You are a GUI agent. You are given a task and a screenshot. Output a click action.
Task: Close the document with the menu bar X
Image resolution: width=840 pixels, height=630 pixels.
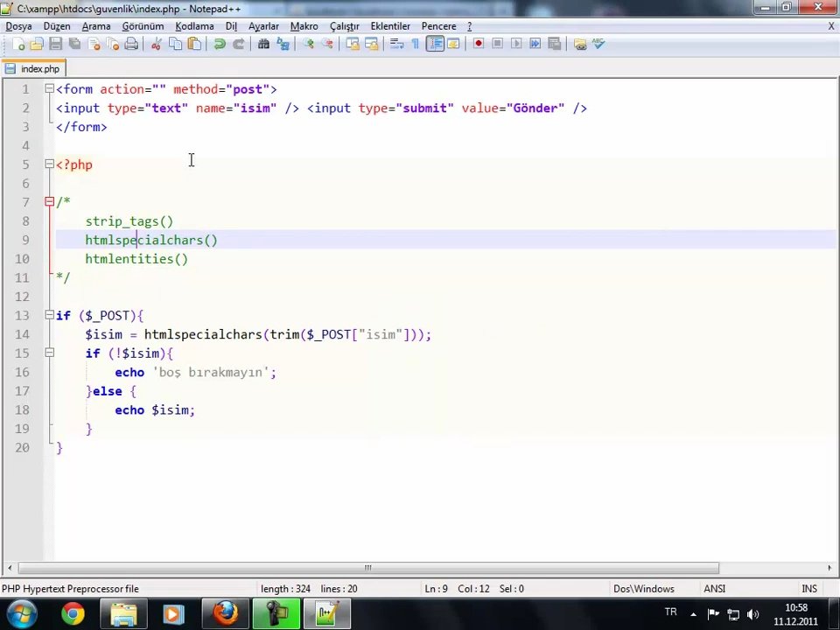click(831, 25)
